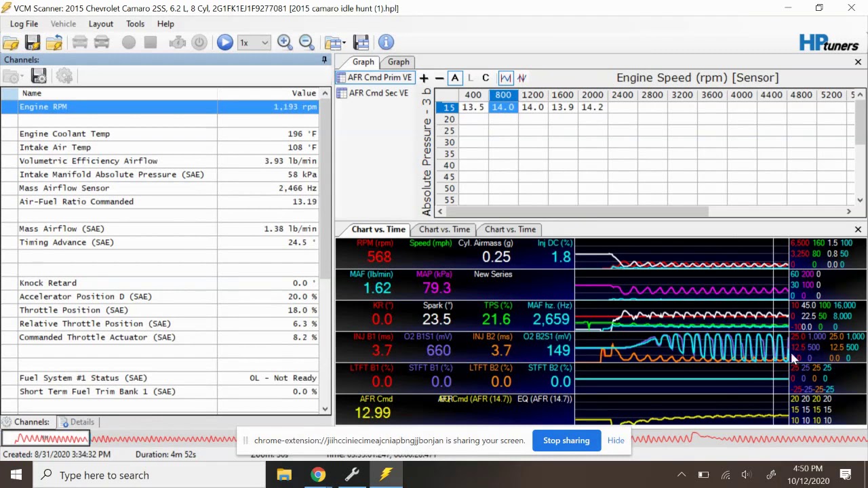Open the blue info icon
The width and height of the screenshot is (868, 488).
(x=386, y=43)
